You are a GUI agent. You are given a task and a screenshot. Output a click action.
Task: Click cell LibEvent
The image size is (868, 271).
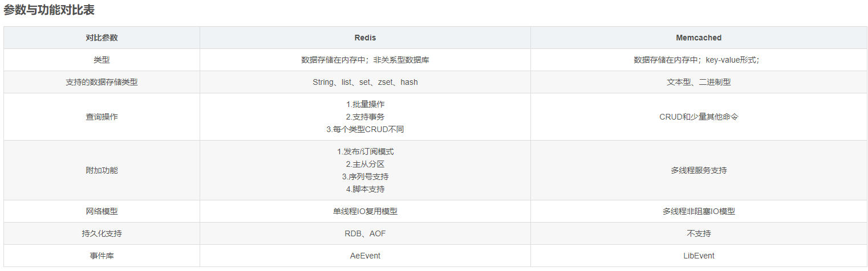(699, 256)
